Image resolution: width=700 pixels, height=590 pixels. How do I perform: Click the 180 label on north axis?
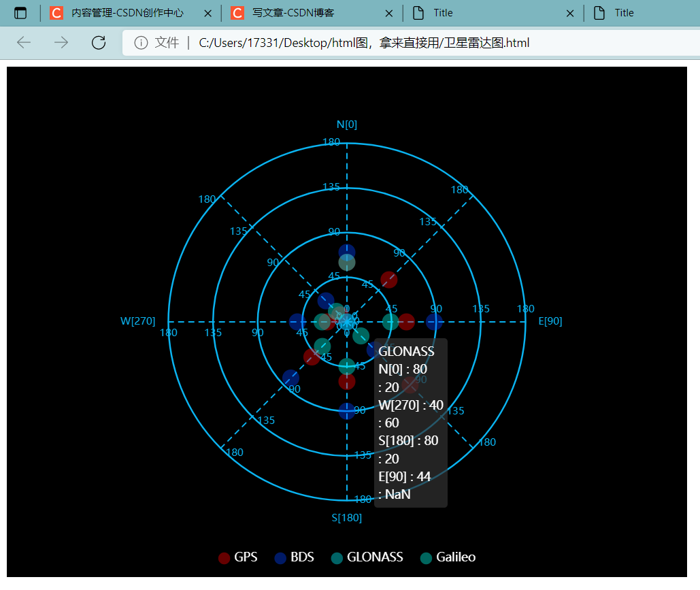(x=331, y=142)
